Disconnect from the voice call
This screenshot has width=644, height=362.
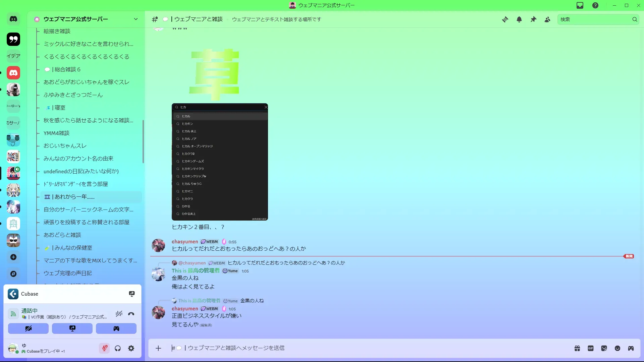coord(131,314)
